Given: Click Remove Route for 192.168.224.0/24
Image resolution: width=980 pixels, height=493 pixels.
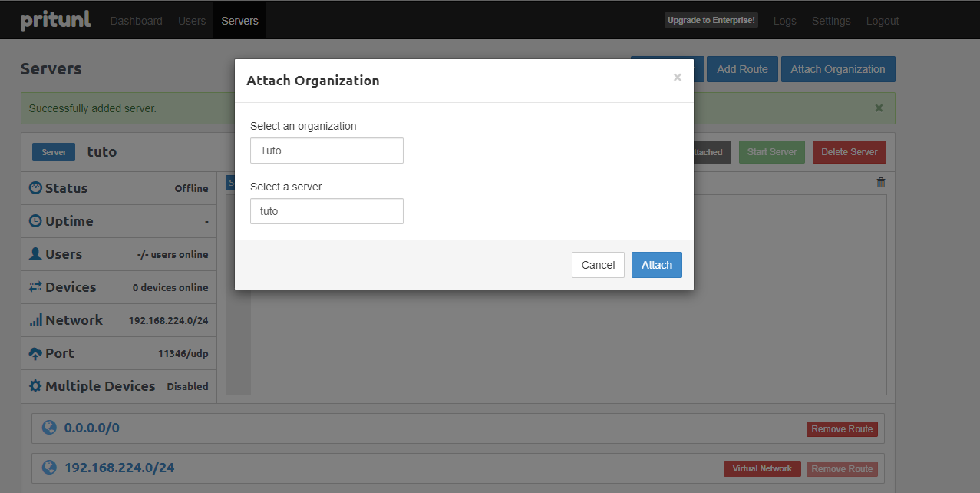Looking at the screenshot, I should (x=842, y=468).
